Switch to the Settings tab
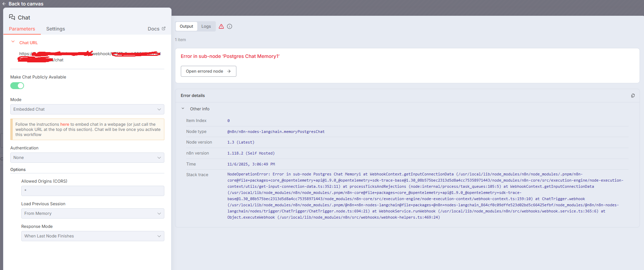 (x=56, y=29)
